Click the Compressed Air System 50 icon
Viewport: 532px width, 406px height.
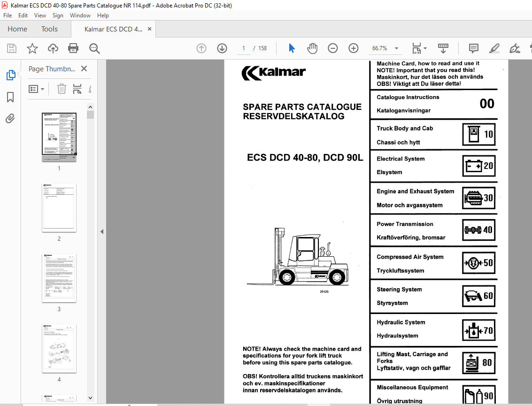(479, 263)
